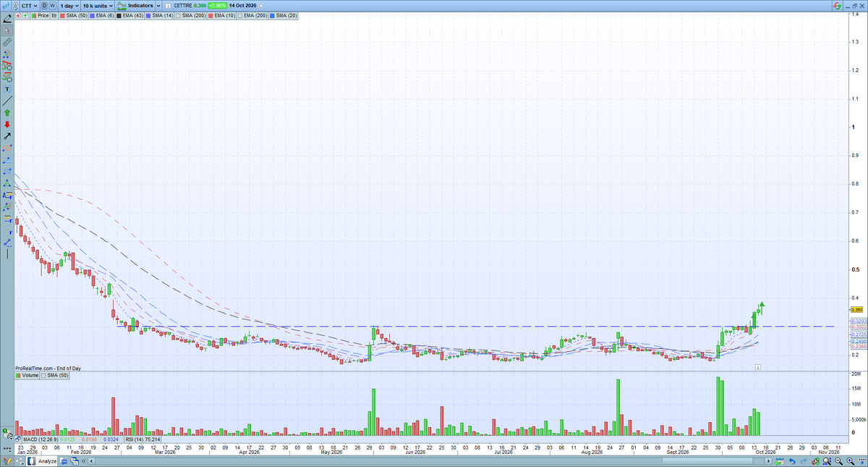Open the 10 k units dropdown
Viewport: 868px width, 467px height.
(98, 6)
